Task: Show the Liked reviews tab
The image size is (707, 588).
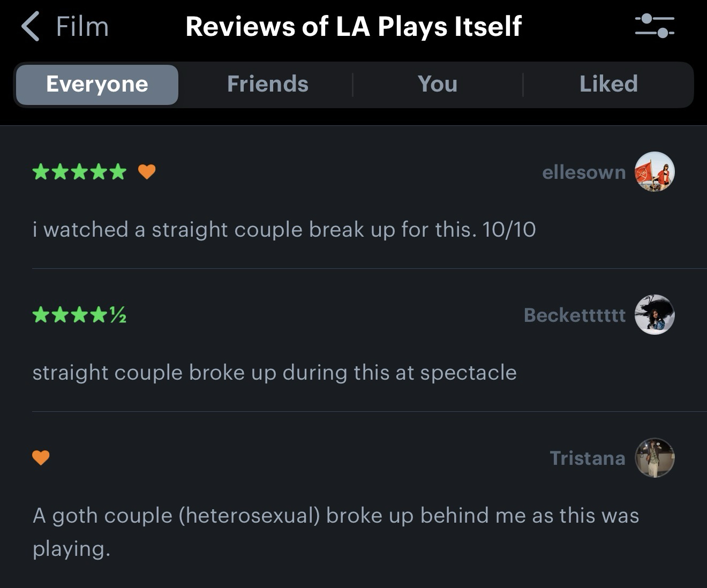Action: [608, 85]
